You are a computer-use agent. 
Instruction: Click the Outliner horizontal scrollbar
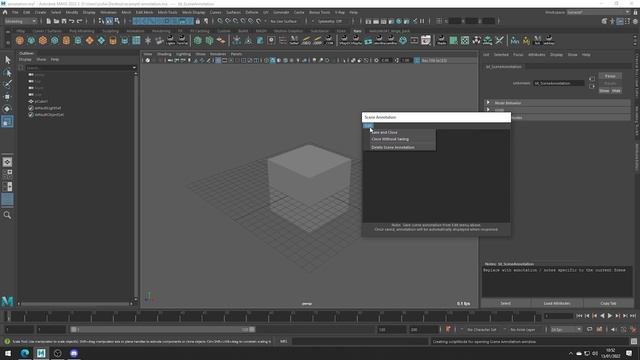75,304
